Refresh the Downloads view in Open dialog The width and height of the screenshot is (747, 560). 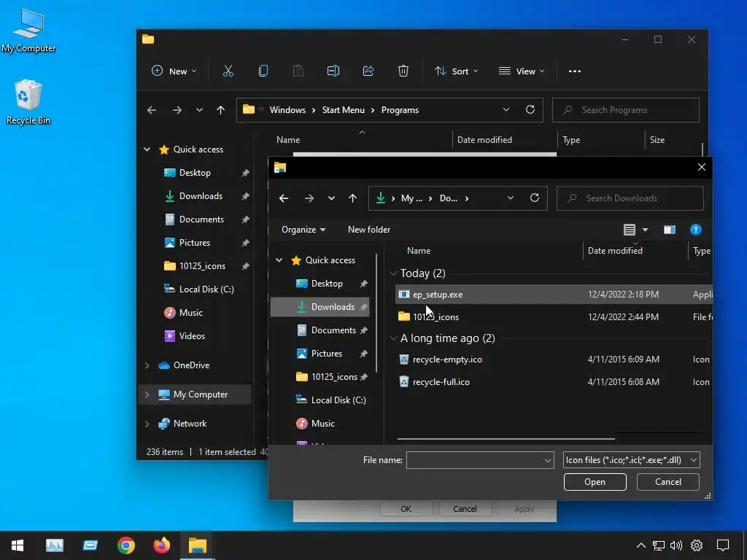[x=535, y=198]
